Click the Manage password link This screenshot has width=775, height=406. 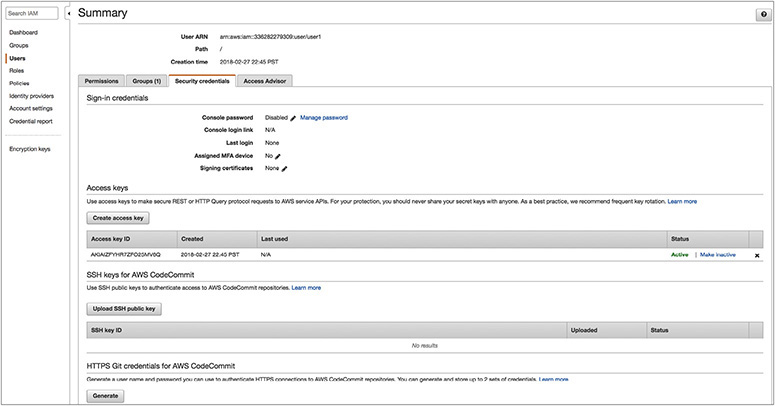pos(324,117)
